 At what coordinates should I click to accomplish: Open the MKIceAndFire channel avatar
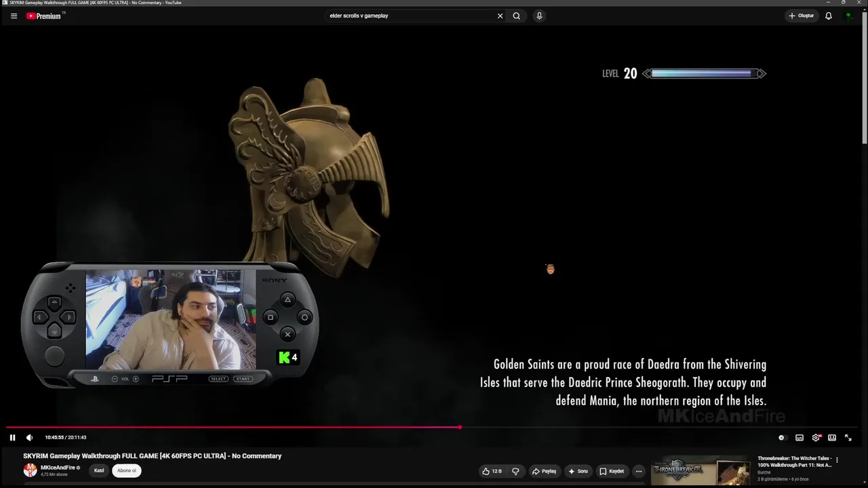coord(30,470)
